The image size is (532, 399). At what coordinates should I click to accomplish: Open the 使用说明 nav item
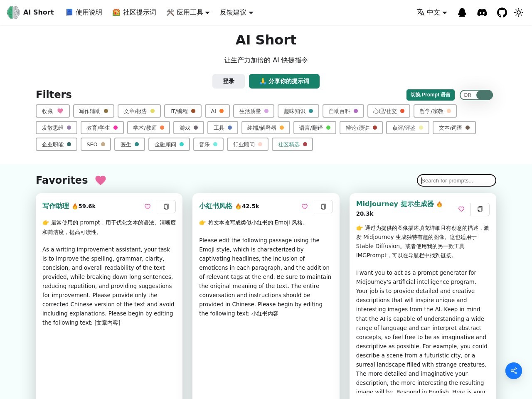(84, 12)
